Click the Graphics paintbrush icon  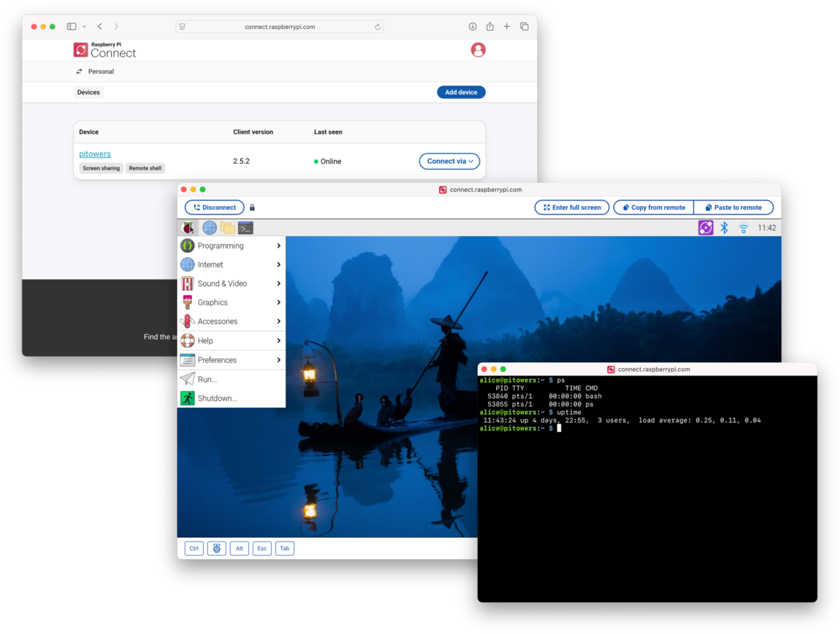(188, 303)
